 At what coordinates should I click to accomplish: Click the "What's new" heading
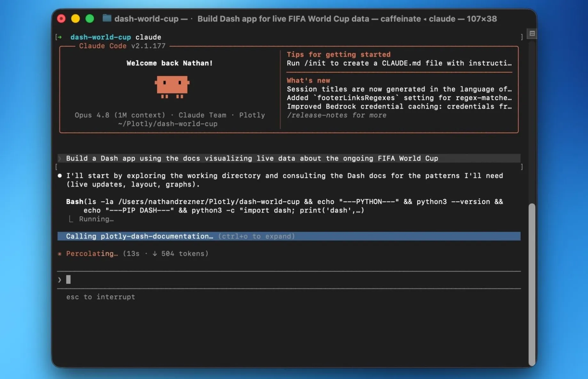(308, 81)
